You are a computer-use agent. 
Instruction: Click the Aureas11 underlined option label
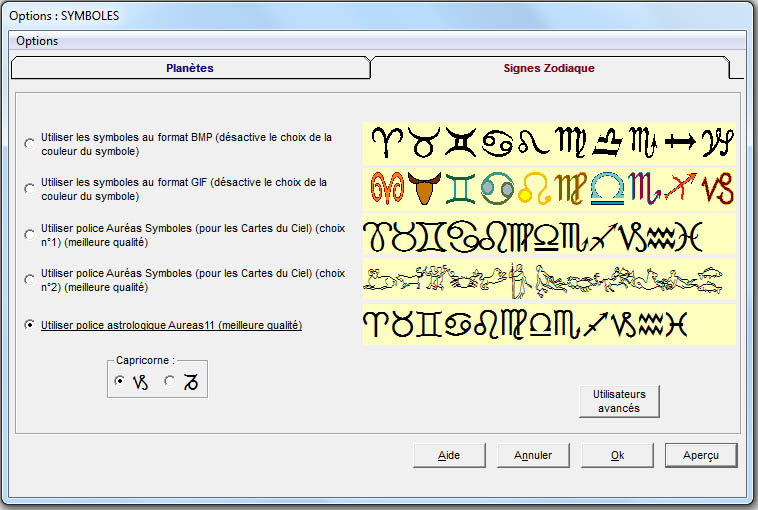[172, 325]
